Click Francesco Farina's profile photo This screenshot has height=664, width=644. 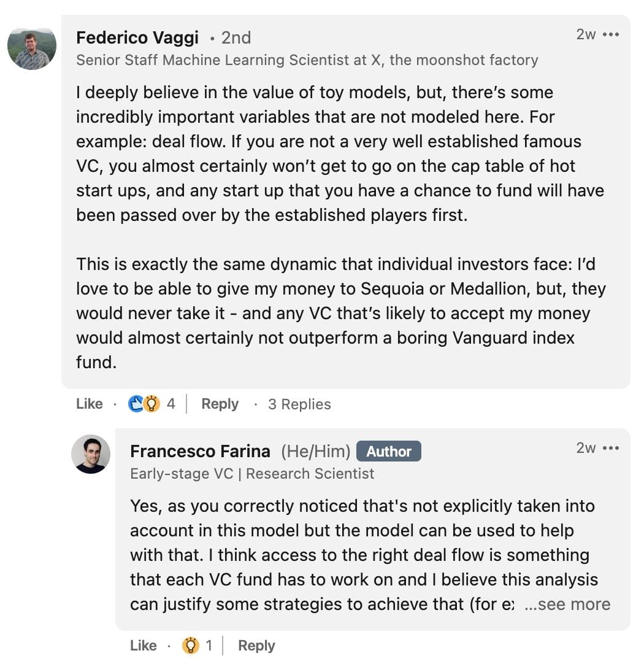91,454
